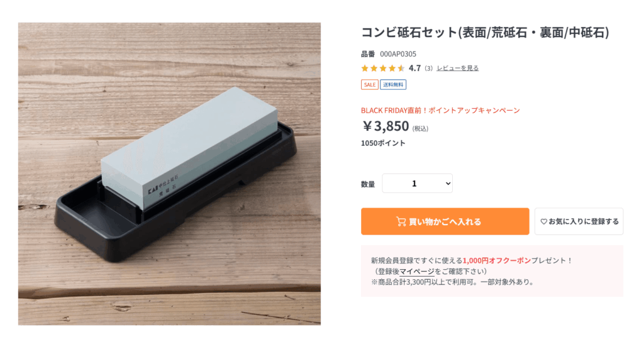The width and height of the screenshot is (644, 337).
Task: Click the whetstone product image
Action: (x=169, y=174)
